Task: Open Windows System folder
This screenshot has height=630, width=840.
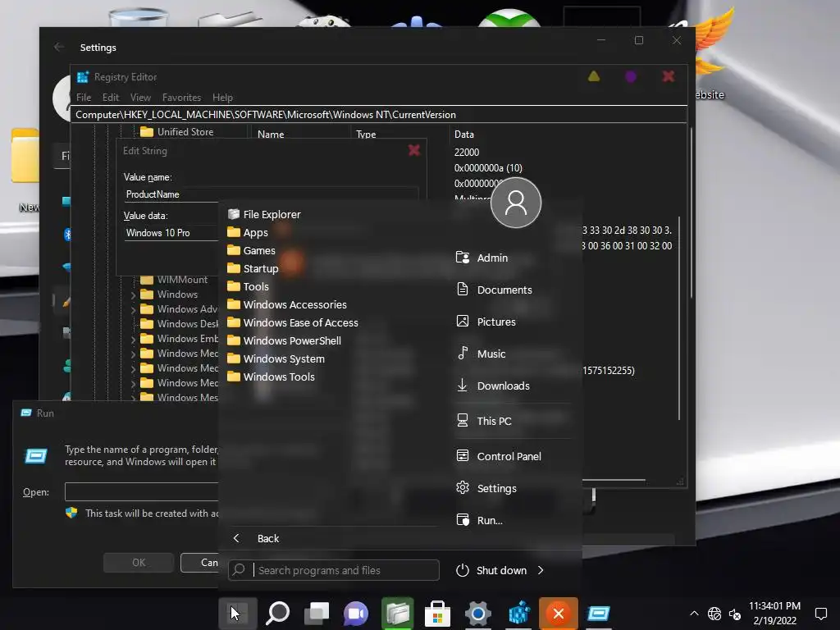Action: [x=276, y=359]
